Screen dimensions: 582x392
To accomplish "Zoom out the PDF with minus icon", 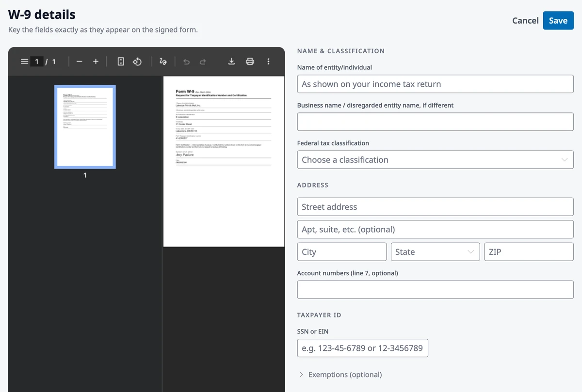I will point(80,62).
